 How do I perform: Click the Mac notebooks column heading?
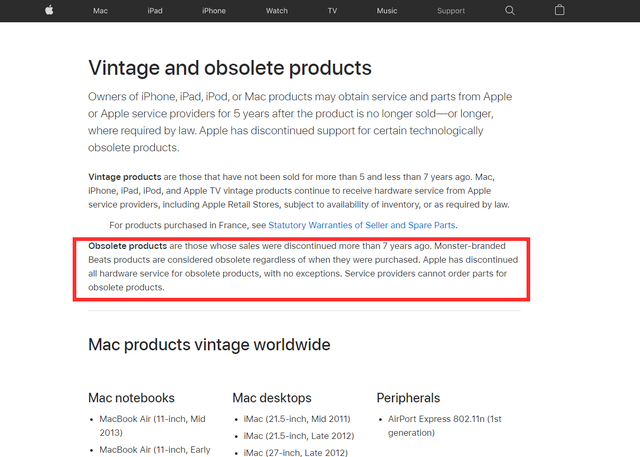pyautogui.click(x=131, y=398)
